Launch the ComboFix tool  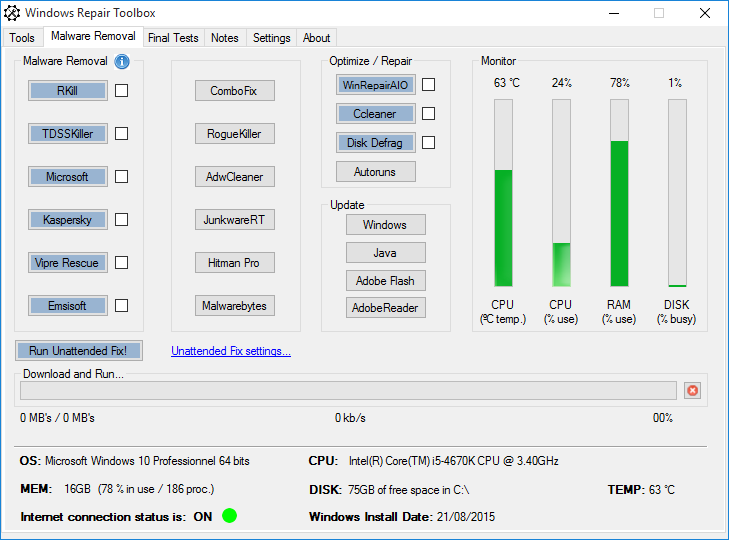234,91
